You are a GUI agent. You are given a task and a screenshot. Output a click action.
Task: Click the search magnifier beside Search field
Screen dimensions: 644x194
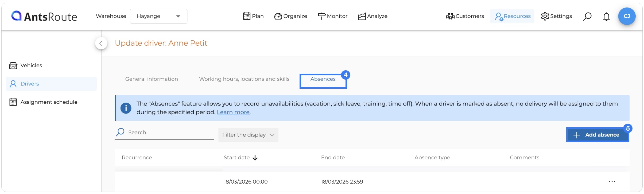(x=120, y=132)
